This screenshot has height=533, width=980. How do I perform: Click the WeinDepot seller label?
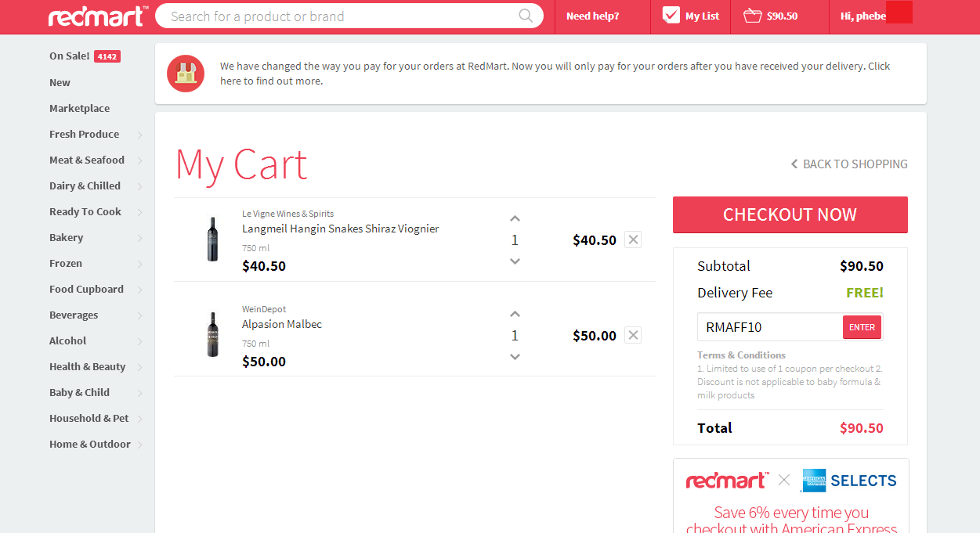tap(264, 309)
